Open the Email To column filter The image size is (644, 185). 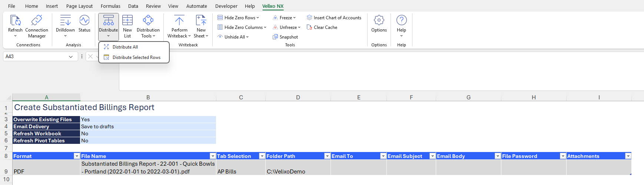tap(383, 156)
